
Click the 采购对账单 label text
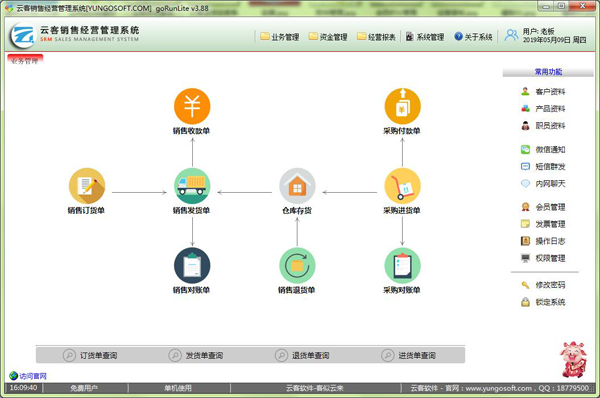click(402, 290)
